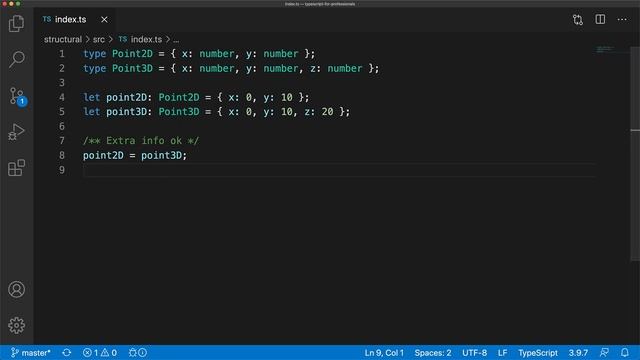Viewport: 640px width, 360px height.
Task: Click the master branch in status bar
Action: [x=31, y=353]
